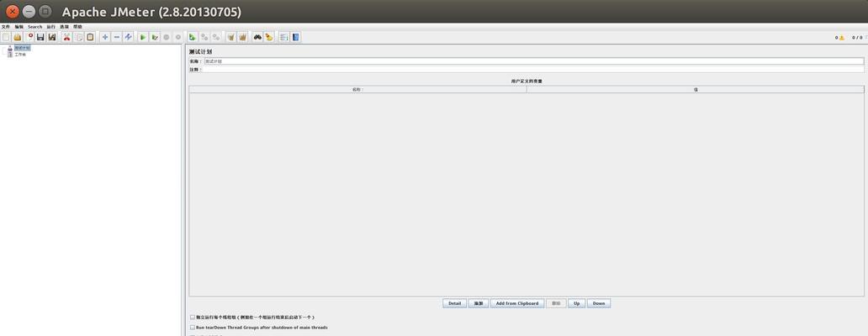Open the Search menu
868x336 pixels.
click(x=34, y=27)
